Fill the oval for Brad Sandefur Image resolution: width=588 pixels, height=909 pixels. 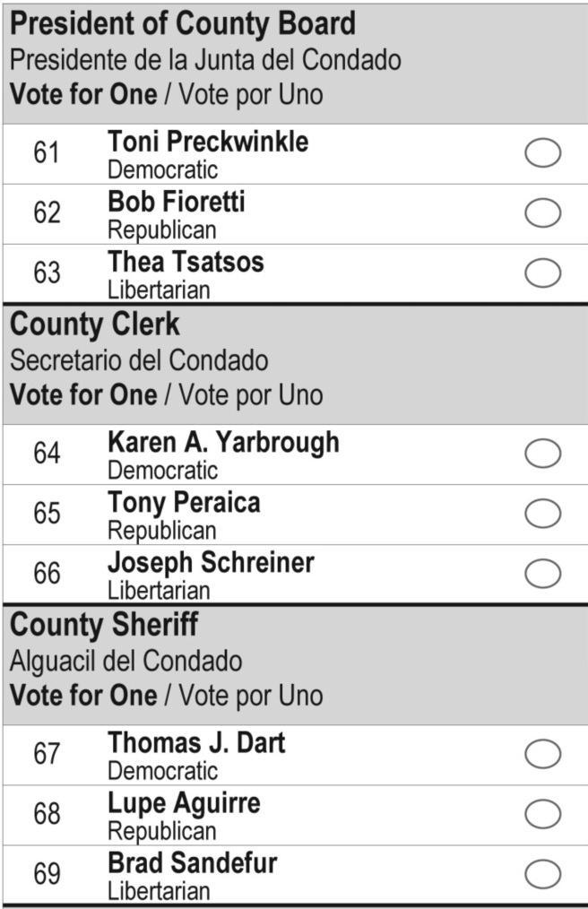[542, 874]
